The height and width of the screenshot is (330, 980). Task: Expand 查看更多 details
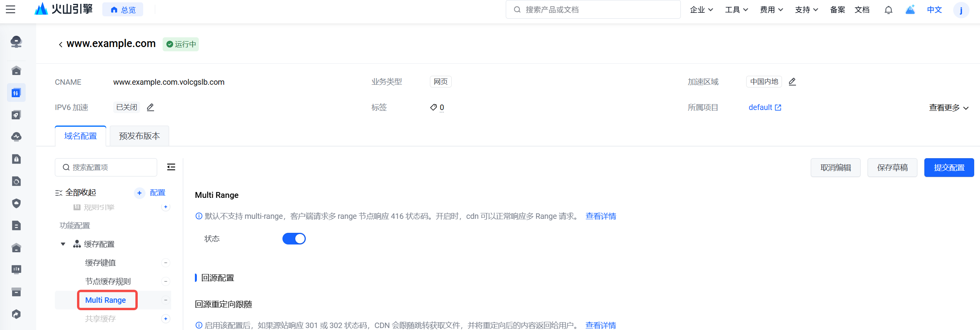coord(948,108)
